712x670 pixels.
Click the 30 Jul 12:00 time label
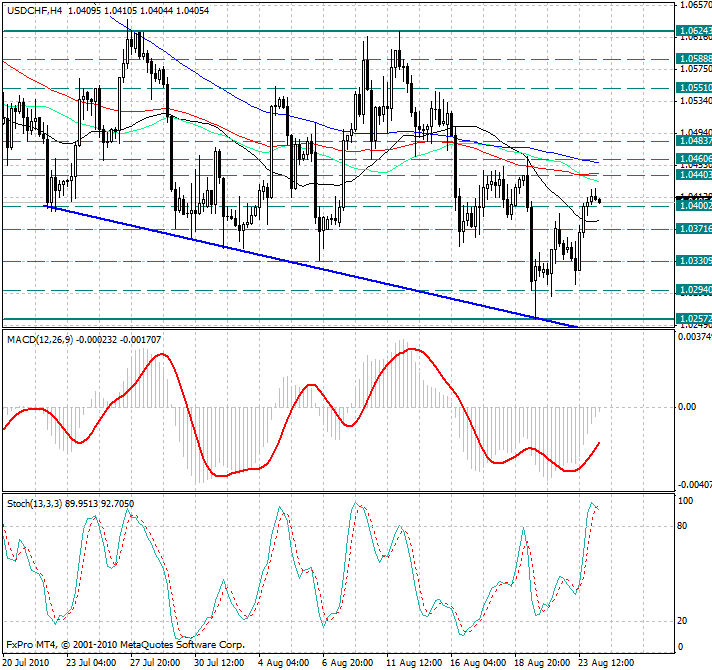point(219,663)
